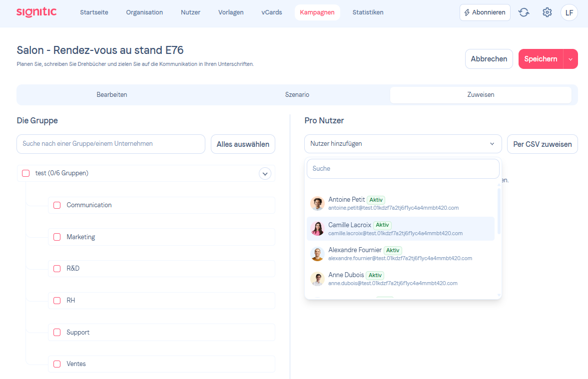Screen dimensions: 588x379
Task: Click the user list scrollbar
Action: click(499, 212)
